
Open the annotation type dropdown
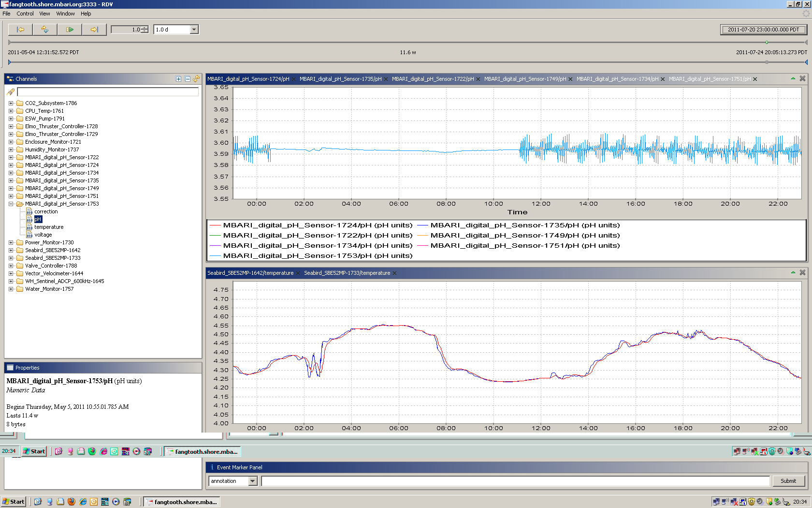(x=252, y=481)
